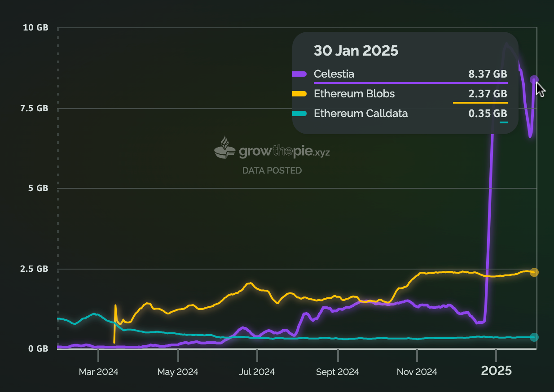
Task: Click the purple Celestia endpoint marker dot
Action: (x=534, y=80)
